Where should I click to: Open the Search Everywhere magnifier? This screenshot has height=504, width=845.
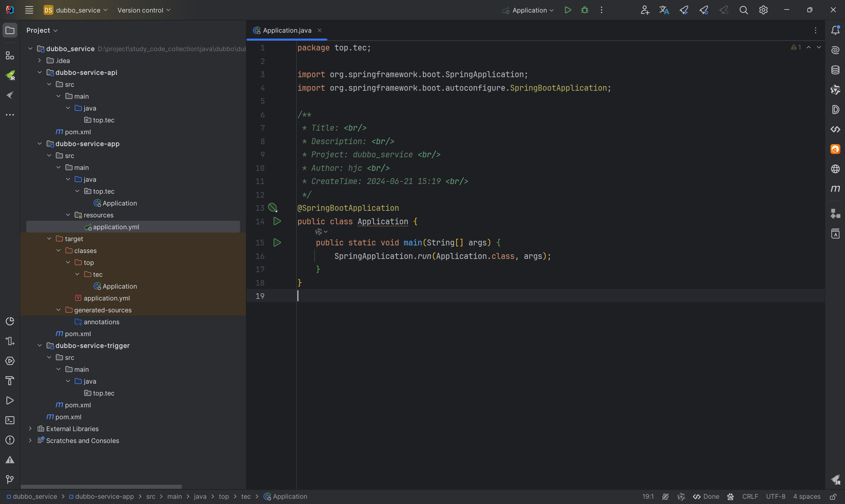(x=743, y=10)
